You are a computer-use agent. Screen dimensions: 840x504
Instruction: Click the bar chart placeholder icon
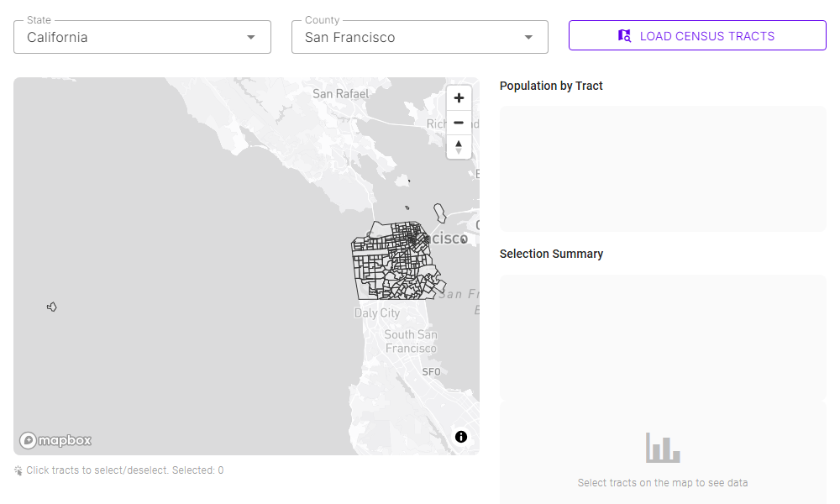[x=662, y=448]
